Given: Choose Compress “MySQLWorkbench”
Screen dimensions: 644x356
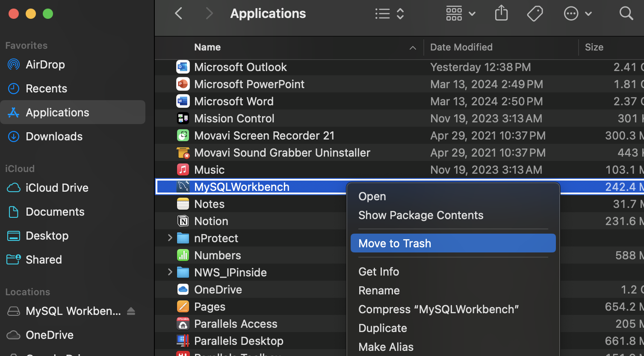Looking at the screenshot, I should (x=453, y=309).
